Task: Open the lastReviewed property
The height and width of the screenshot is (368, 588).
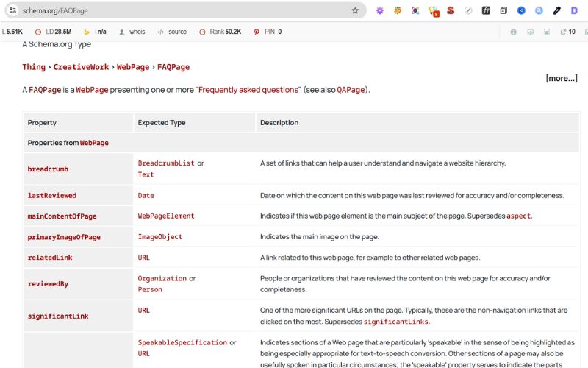Action: point(52,195)
